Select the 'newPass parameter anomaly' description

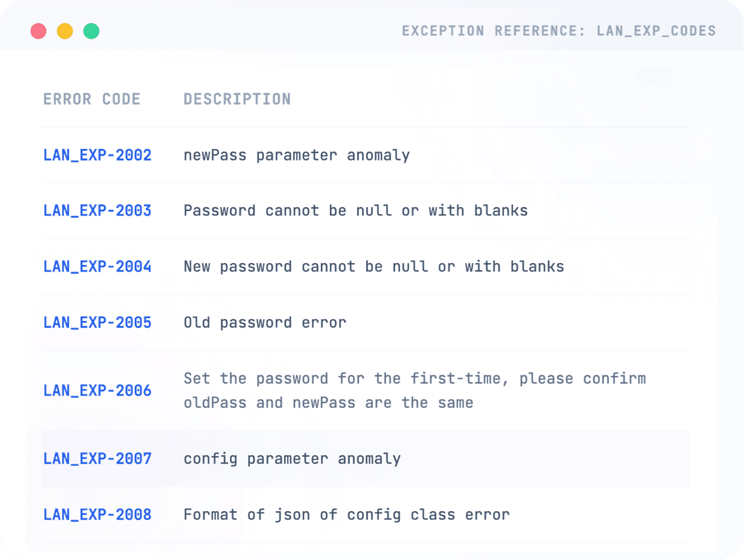click(x=296, y=155)
